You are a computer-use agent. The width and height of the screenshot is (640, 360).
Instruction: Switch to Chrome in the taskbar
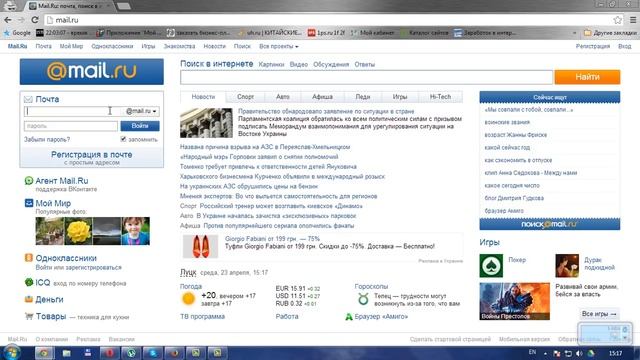[44, 353]
